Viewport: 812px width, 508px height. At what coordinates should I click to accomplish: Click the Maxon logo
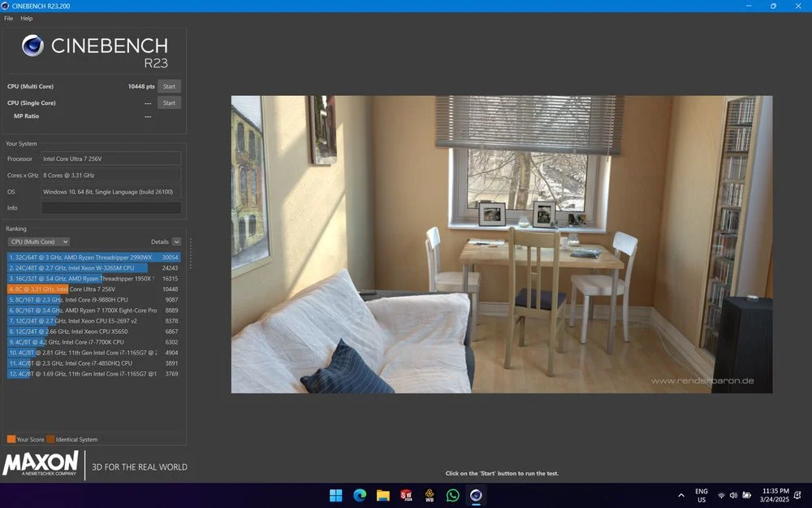pos(41,463)
